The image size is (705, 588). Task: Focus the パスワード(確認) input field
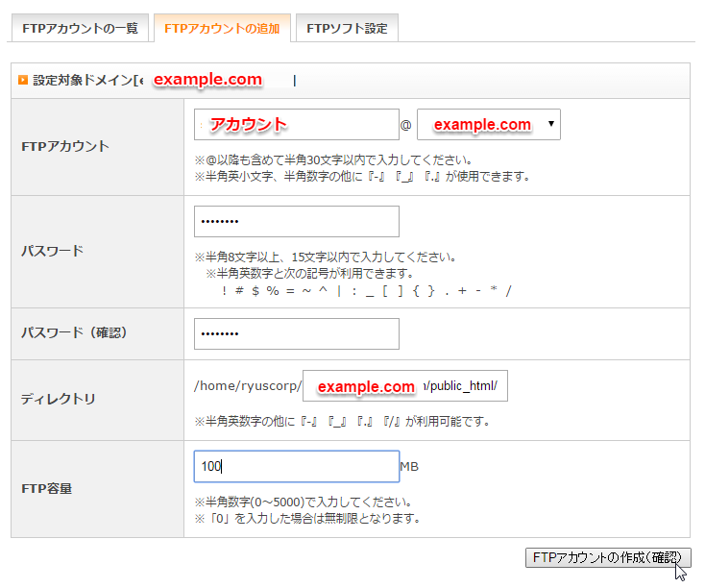(297, 333)
